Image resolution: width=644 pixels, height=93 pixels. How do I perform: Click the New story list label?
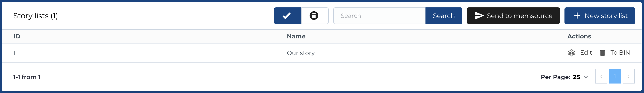tap(606, 16)
